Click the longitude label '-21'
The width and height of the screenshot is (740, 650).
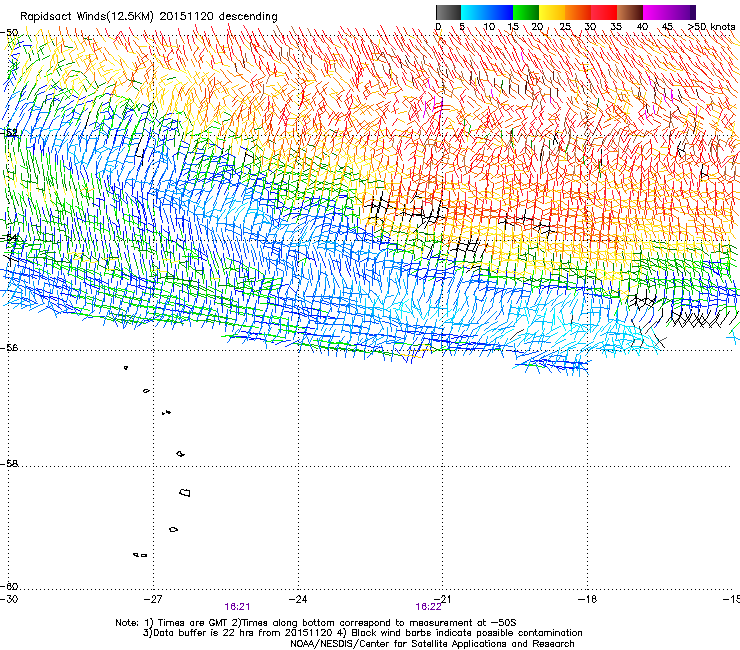(443, 599)
